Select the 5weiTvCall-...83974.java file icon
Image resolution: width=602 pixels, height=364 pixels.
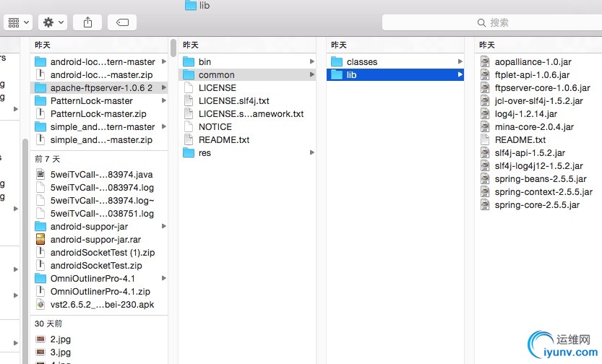coord(40,175)
